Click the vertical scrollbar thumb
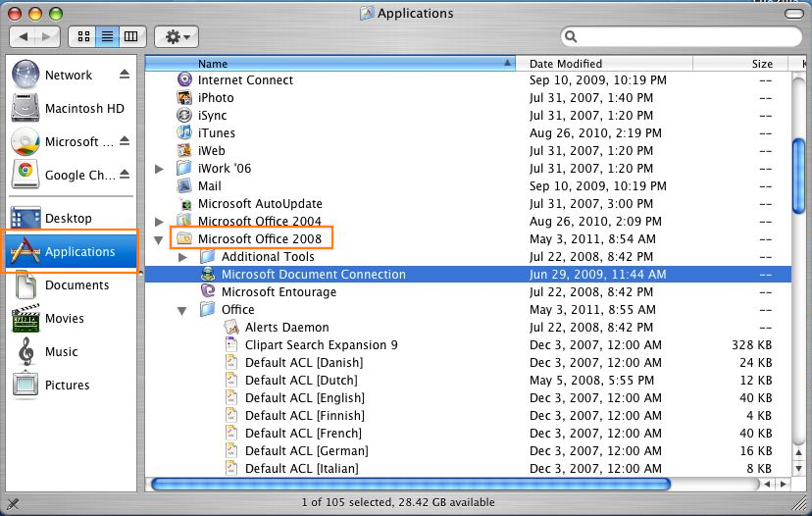 click(799, 176)
